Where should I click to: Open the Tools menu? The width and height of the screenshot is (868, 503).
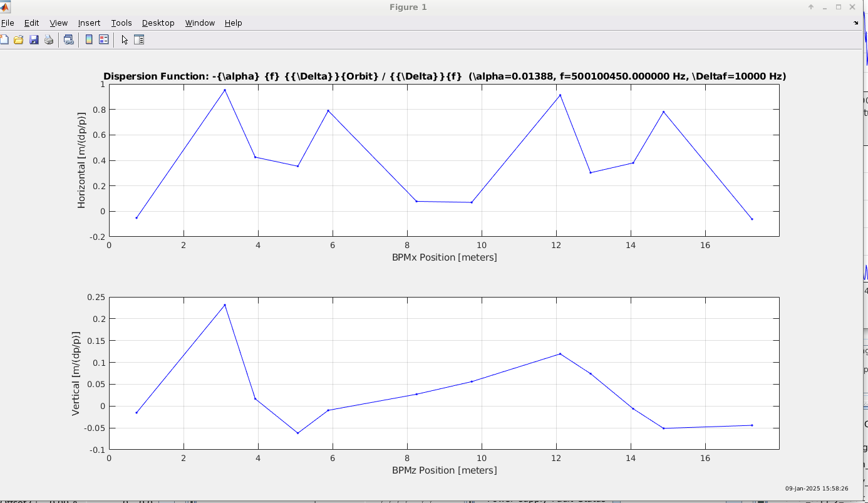121,23
